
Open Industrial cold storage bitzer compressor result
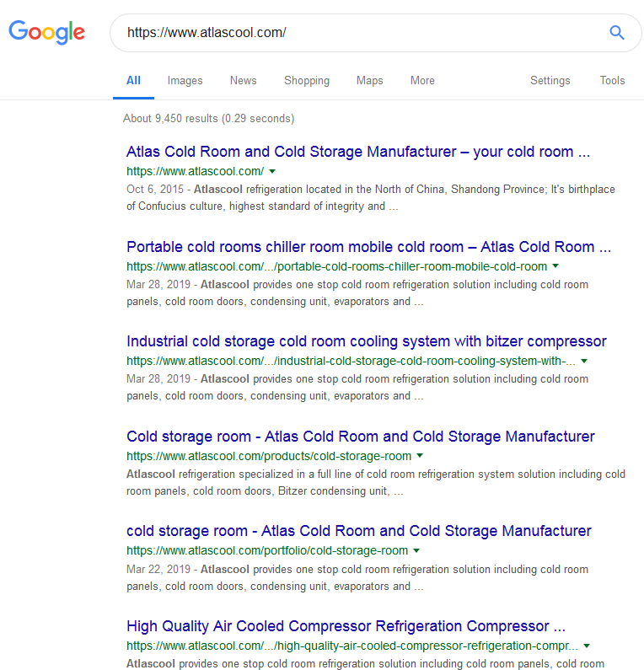pyautogui.click(x=366, y=341)
